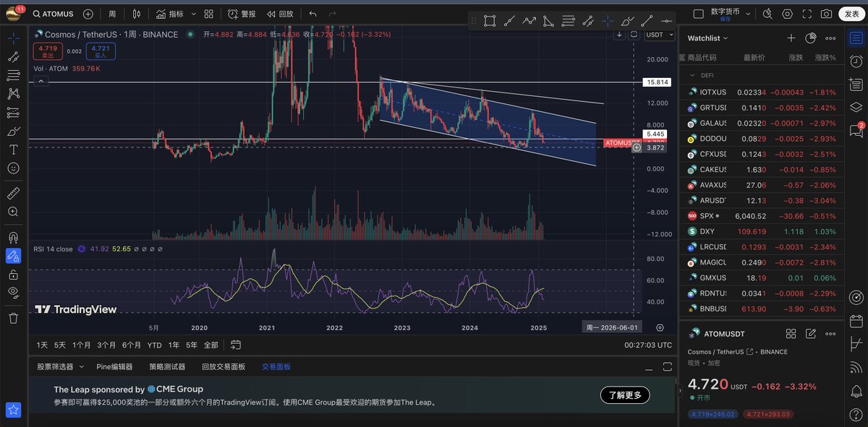Select the 3个月 time range
This screenshot has width=868, height=427.
106,345
